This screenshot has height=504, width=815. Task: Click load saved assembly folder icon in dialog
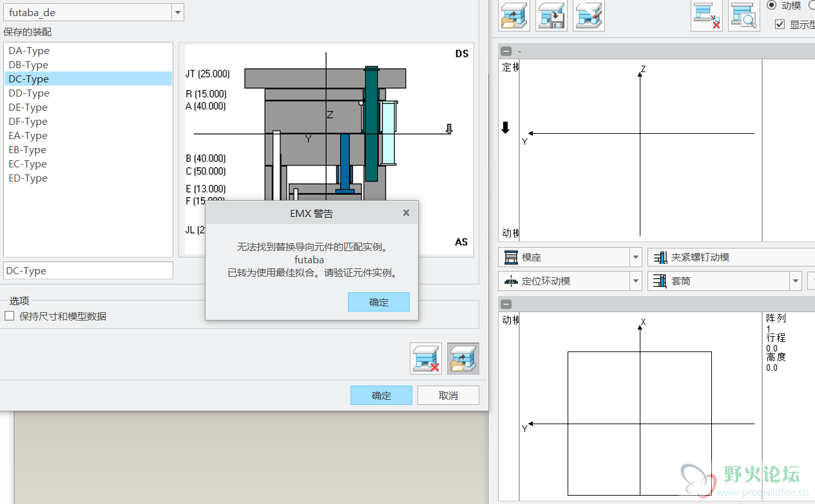click(463, 359)
